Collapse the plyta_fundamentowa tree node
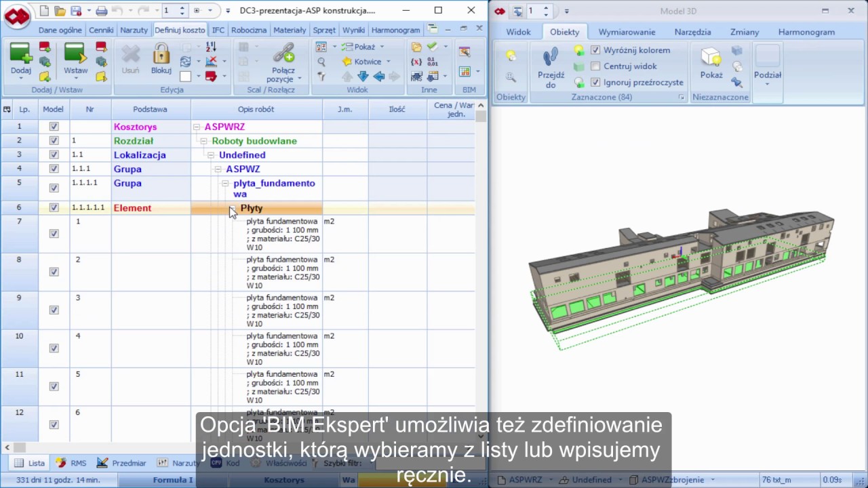The image size is (868, 488). [226, 184]
